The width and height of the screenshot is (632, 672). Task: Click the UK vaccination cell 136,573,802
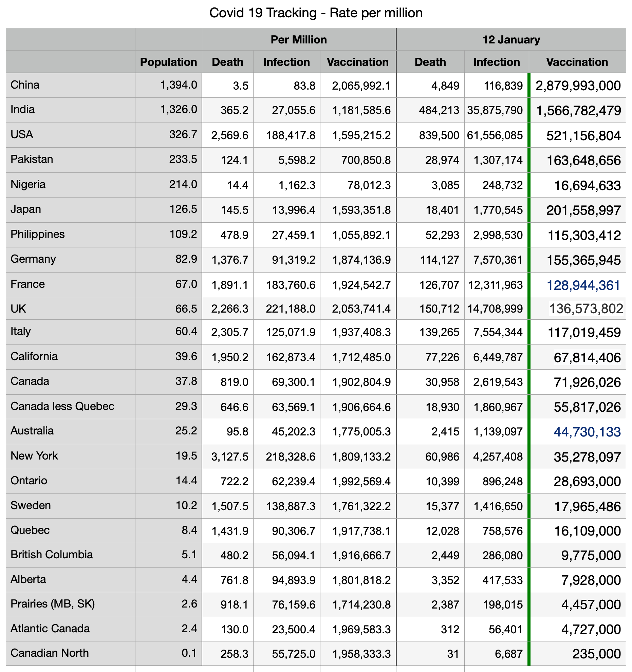point(586,309)
